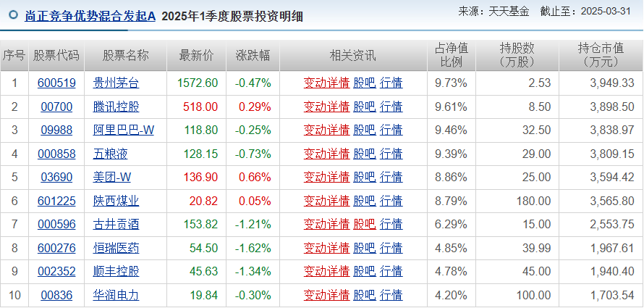Open 股吧 for 古井贡酒 row
The height and width of the screenshot is (308, 644).
point(365,224)
